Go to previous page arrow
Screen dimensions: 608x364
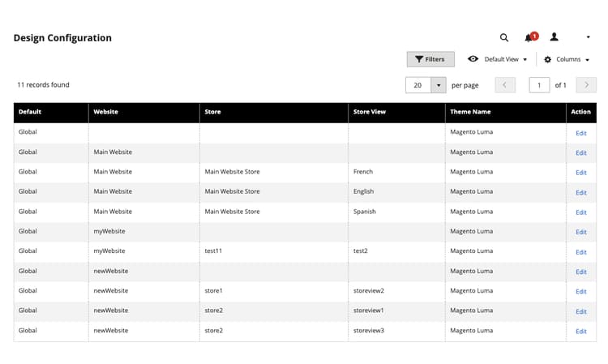tap(505, 85)
